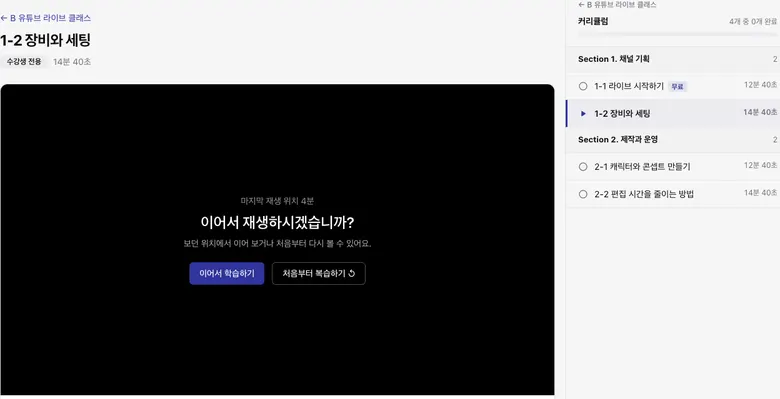Click the 수강생 전용 badge
The height and width of the screenshot is (399, 780).
24,62
